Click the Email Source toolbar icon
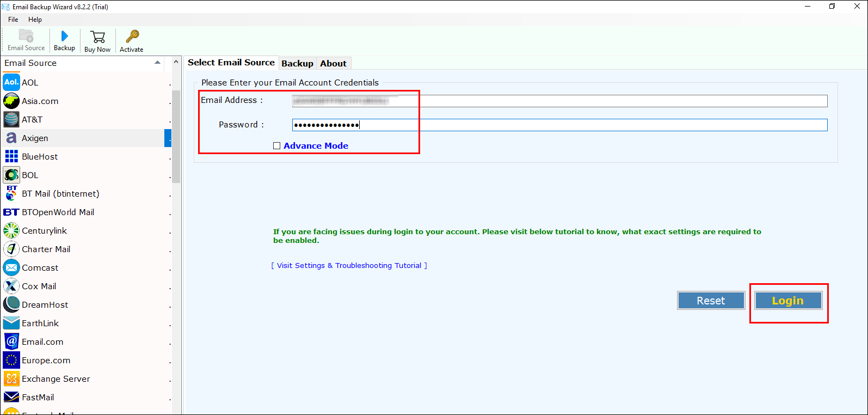This screenshot has width=868, height=415. pos(26,36)
